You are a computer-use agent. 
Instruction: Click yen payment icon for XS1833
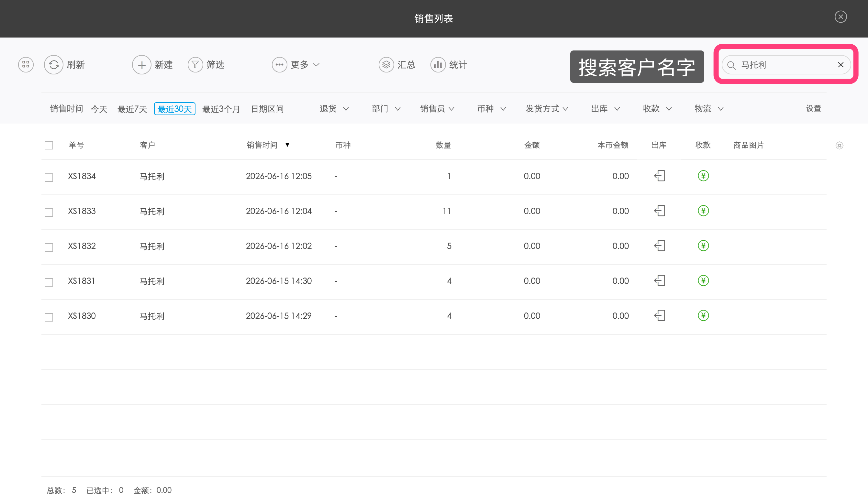703,211
